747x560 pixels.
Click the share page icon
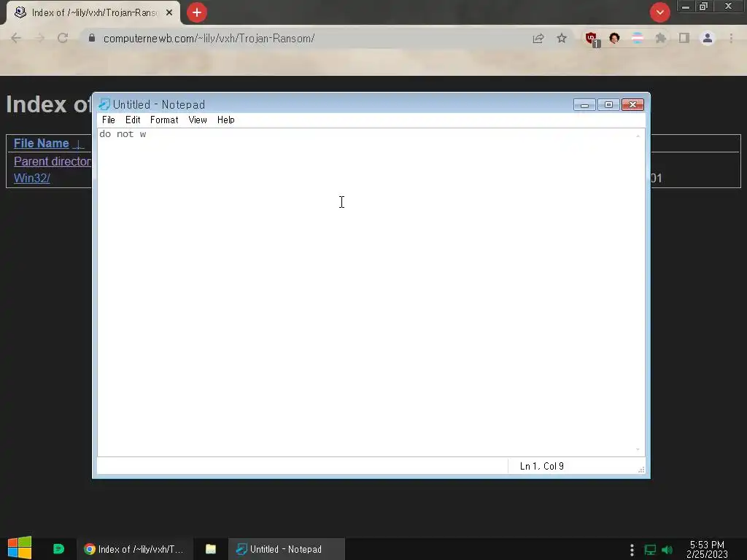538,39
